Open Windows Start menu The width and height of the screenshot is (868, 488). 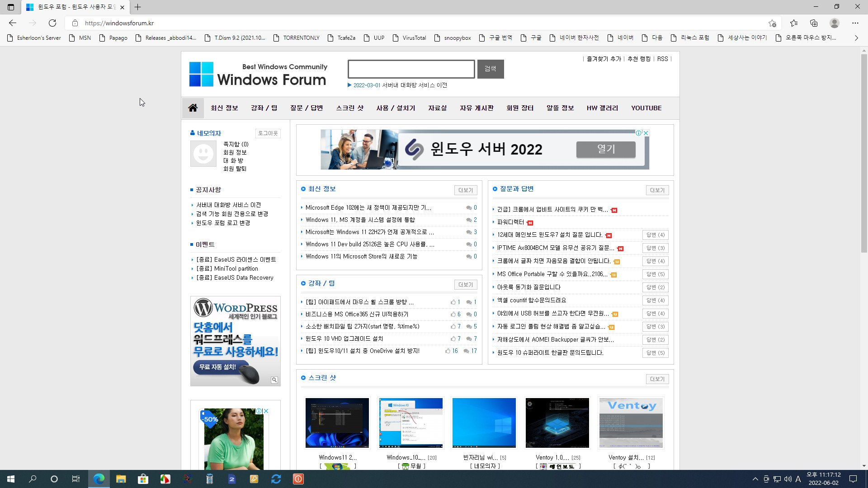[x=11, y=479]
